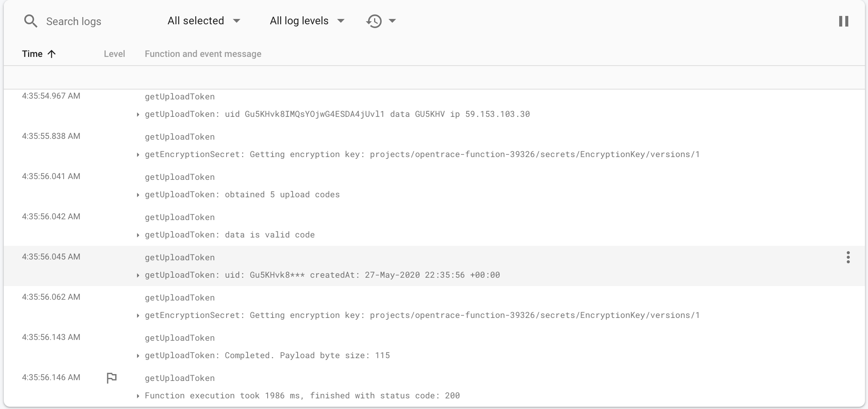Click the search logs icon to focus search
The height and width of the screenshot is (409, 868).
pyautogui.click(x=30, y=21)
